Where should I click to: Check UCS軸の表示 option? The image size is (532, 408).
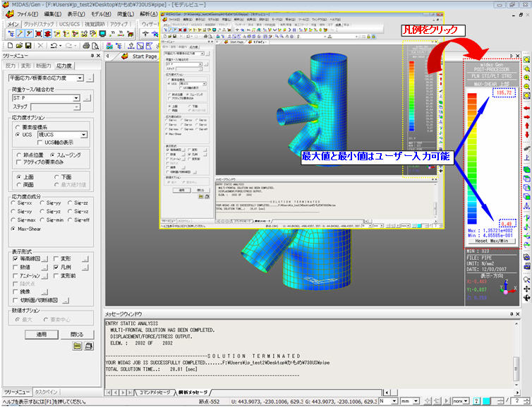pos(40,143)
